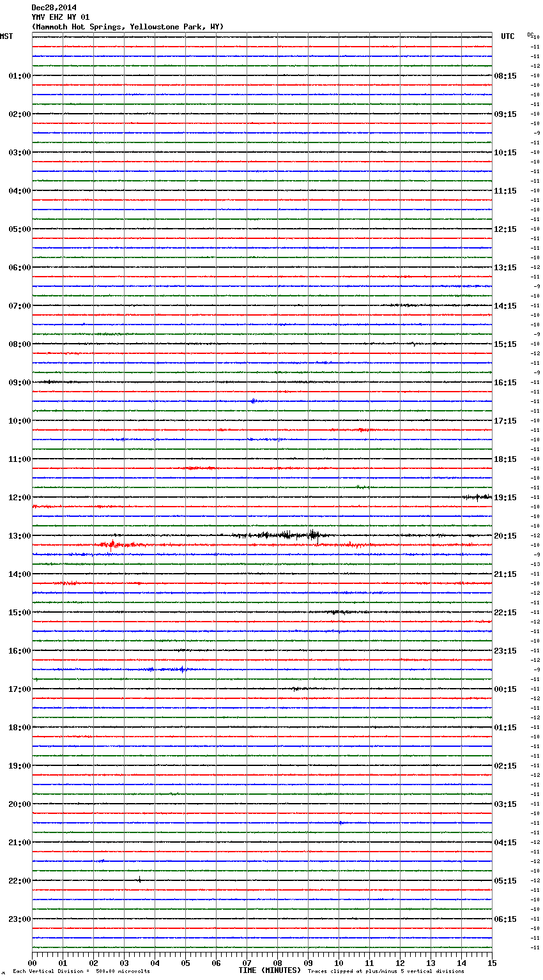Image resolution: width=543 pixels, height=980 pixels.
Task: Click the 14:00 MST time label
Action: point(20,574)
